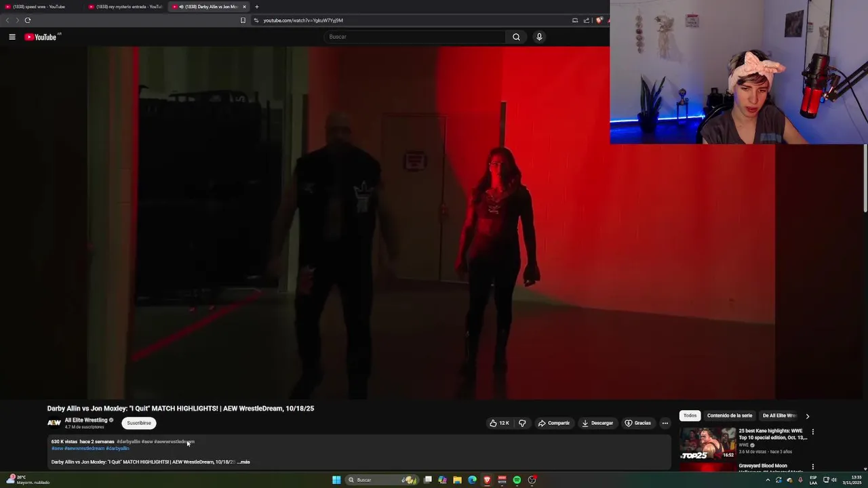Open the YouTube hamburger guide menu
The width and height of the screenshot is (868, 488).
pyautogui.click(x=12, y=37)
